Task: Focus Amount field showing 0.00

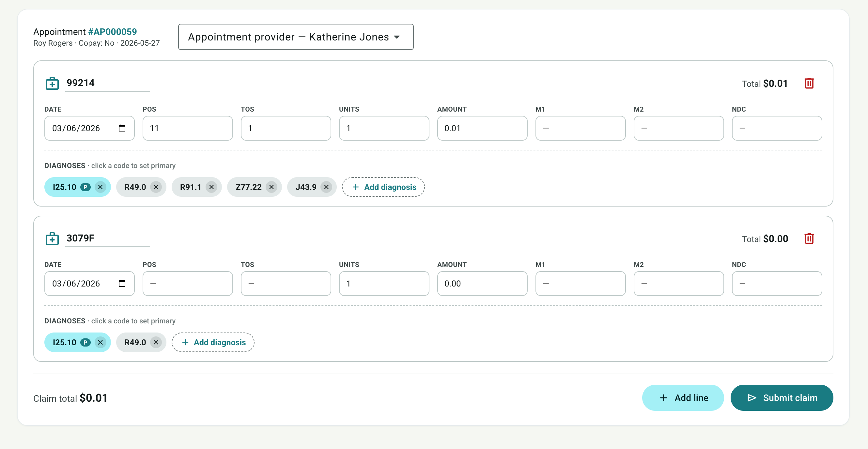Action: 482,283
